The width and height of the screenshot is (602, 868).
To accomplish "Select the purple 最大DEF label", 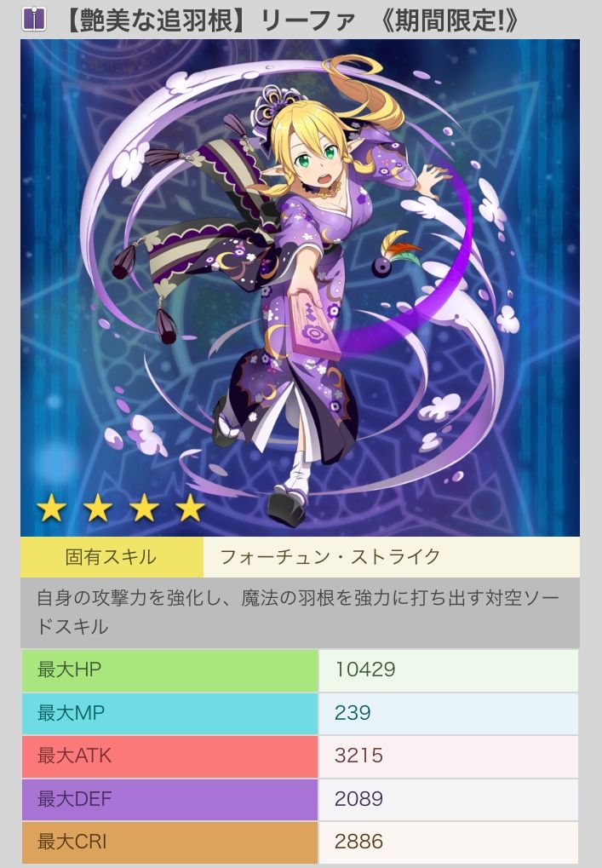I will [169, 799].
